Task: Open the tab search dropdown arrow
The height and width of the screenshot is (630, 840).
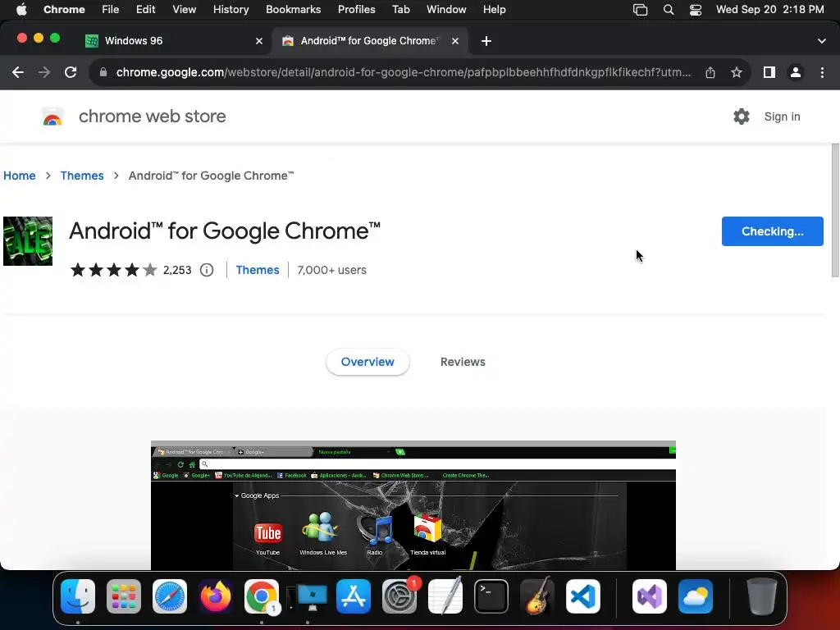Action: pyautogui.click(x=822, y=41)
